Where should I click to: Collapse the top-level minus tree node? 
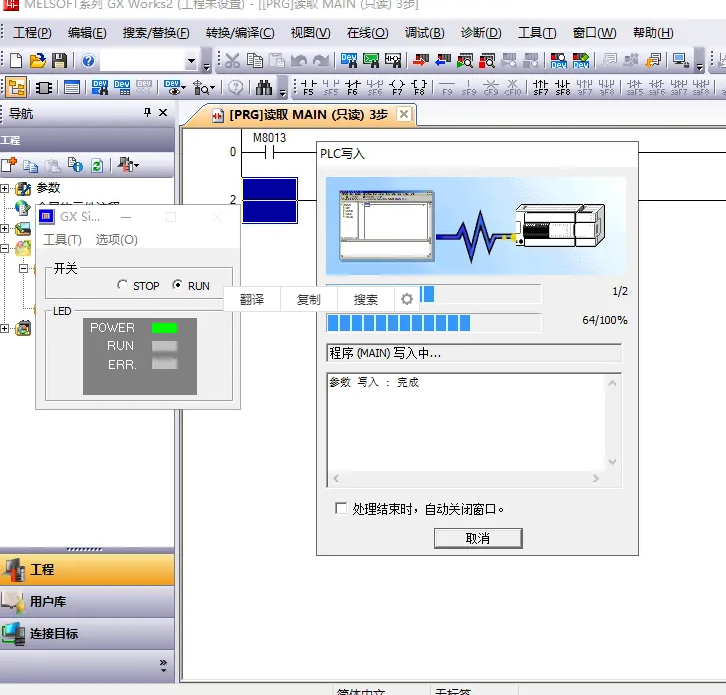[5, 248]
